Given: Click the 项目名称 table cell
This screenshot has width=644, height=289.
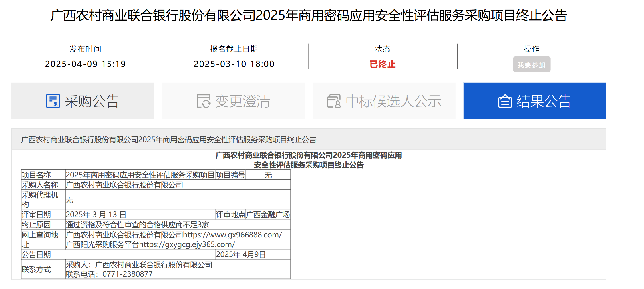Looking at the screenshot, I should tap(43, 175).
